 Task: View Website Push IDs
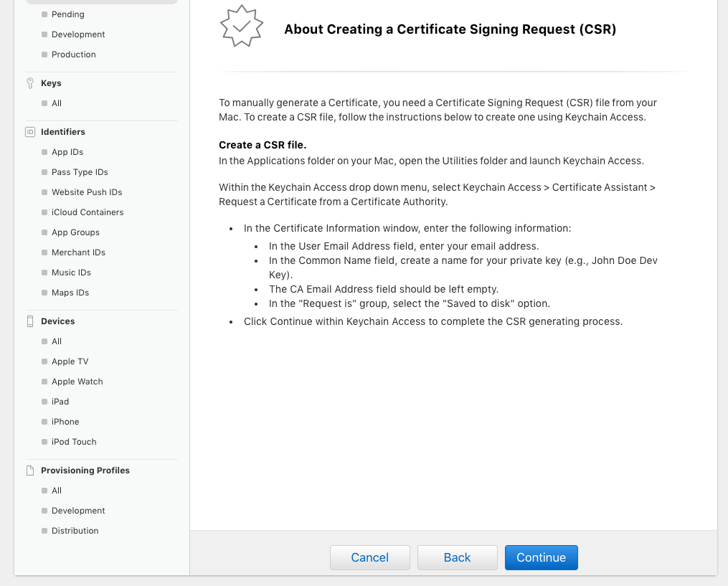point(88,192)
